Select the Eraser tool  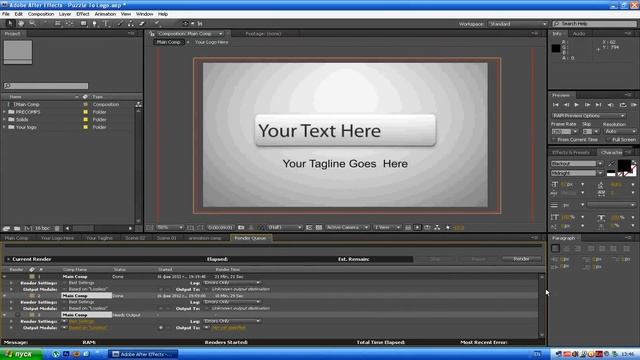click(142, 24)
